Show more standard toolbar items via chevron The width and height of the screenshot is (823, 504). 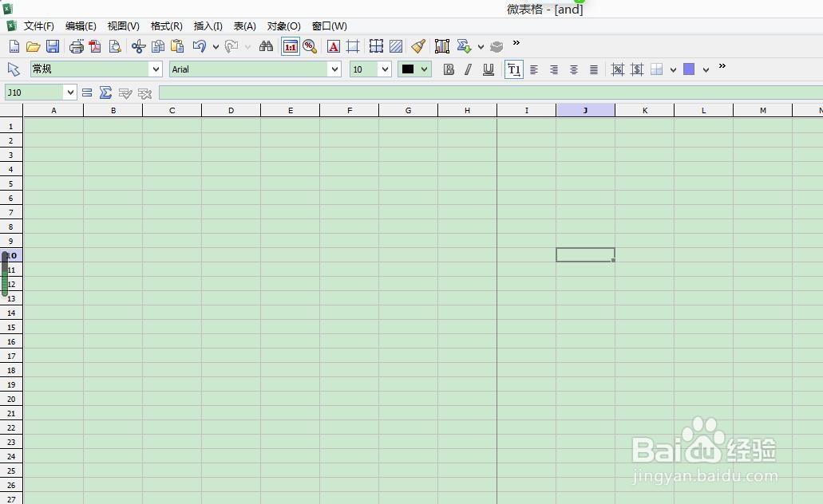coord(516,43)
